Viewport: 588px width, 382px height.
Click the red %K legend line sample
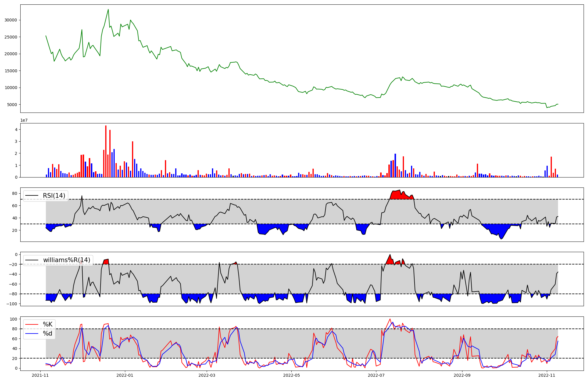[32, 324]
